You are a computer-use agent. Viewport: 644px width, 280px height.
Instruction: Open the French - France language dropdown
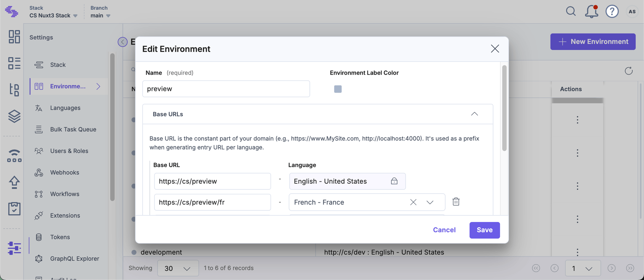pos(430,202)
